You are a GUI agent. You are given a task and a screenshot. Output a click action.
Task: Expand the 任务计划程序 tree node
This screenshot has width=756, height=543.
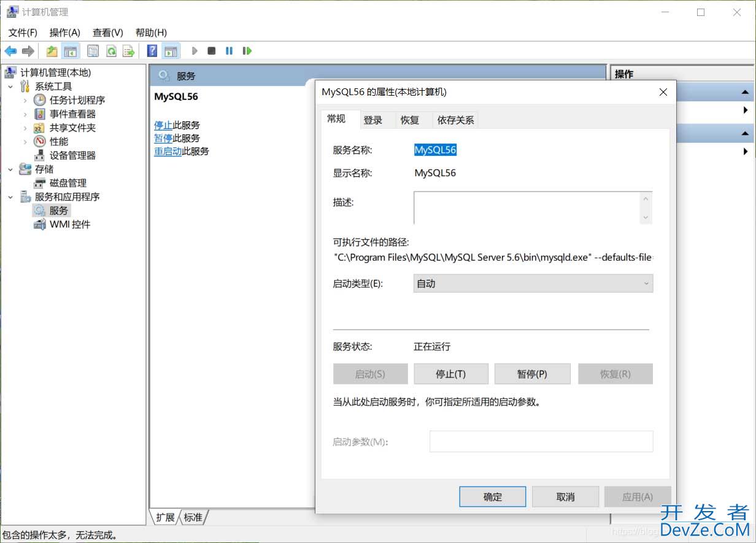coord(25,100)
